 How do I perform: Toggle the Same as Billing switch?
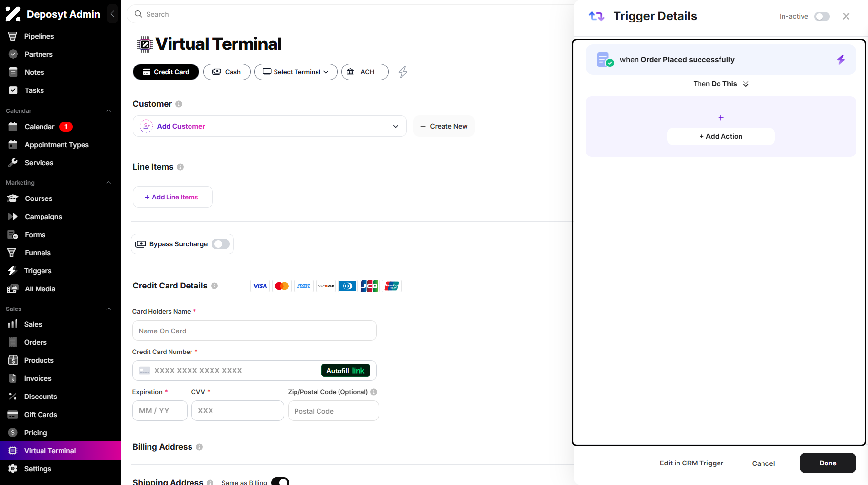[280, 482]
